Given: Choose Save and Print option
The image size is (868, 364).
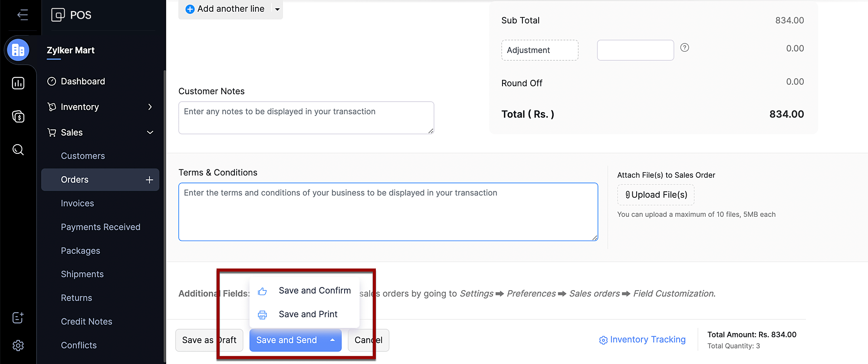Looking at the screenshot, I should [x=308, y=314].
